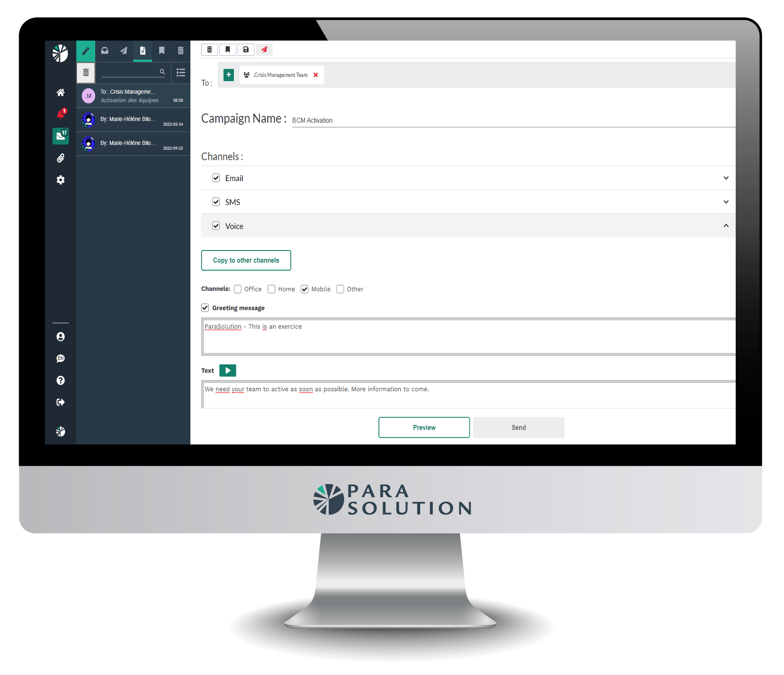Image resolution: width=784 pixels, height=675 pixels.
Task: Expand the Email channel section
Action: (726, 178)
